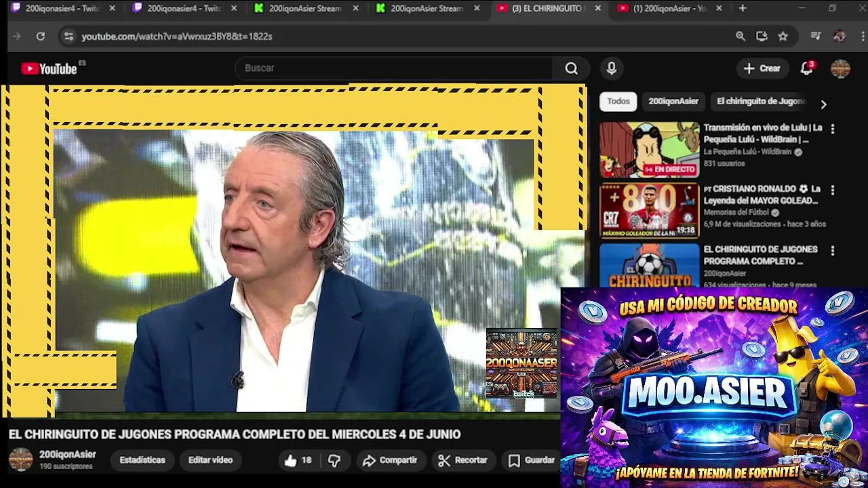868x488 pixels.
Task: Click 'Memorias del Fútbol' channel text
Action: (737, 213)
